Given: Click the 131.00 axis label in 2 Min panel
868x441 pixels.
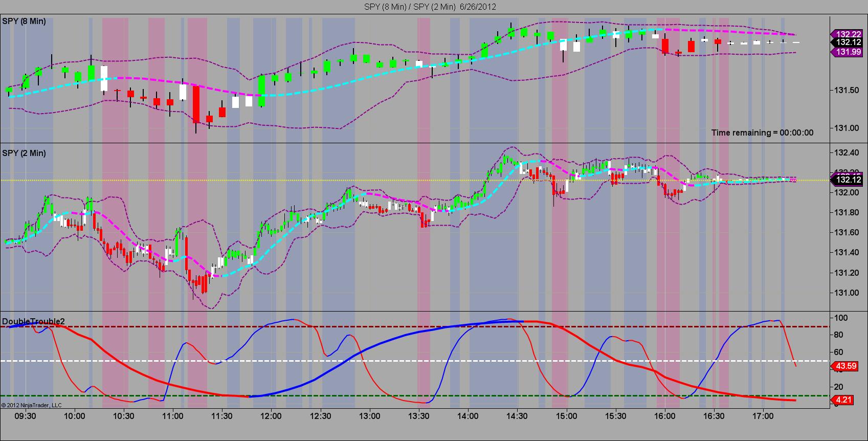Looking at the screenshot, I should click(847, 293).
